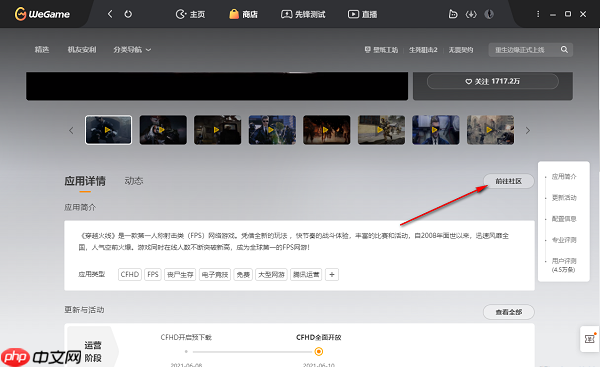Jump to 应用简介 in side navigation
The width and height of the screenshot is (600, 367).
tap(564, 176)
